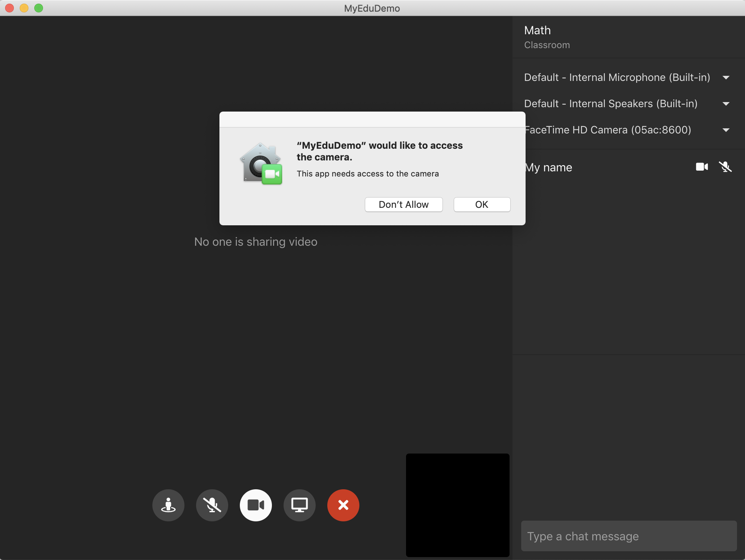Viewport: 745px width, 560px height.
Task: Click the red end call button
Action: tap(343, 505)
